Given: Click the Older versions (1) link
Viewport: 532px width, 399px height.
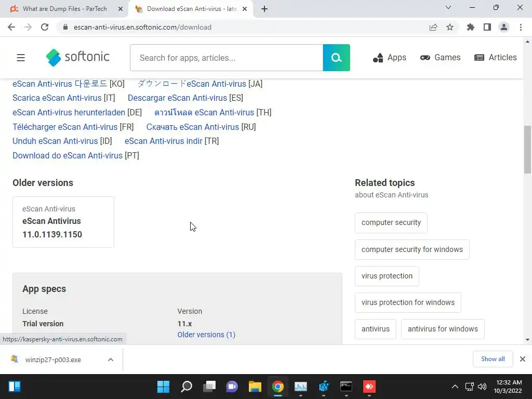Looking at the screenshot, I should point(206,335).
